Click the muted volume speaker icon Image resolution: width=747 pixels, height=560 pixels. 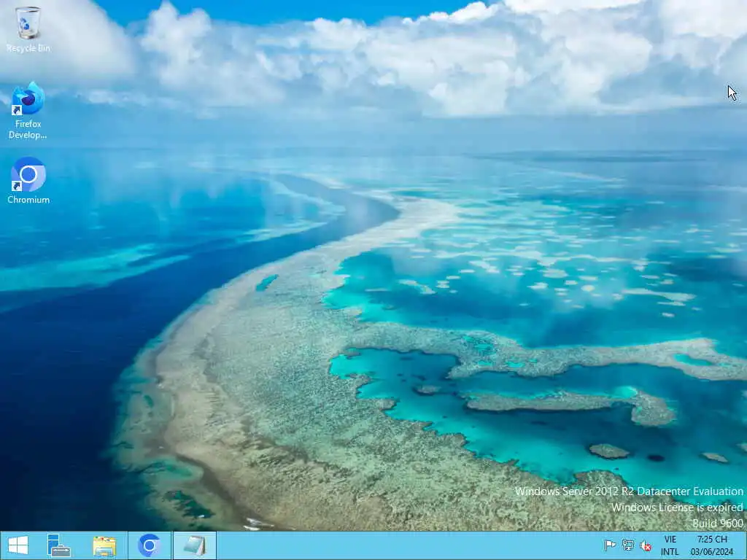(646, 545)
